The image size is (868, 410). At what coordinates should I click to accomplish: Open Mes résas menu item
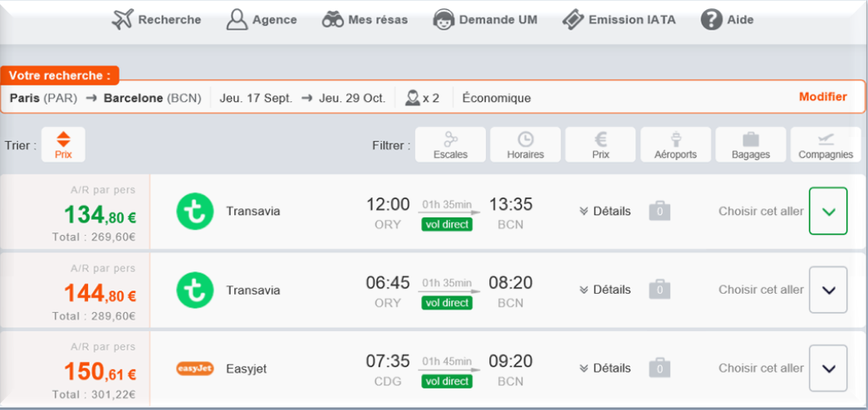click(365, 20)
